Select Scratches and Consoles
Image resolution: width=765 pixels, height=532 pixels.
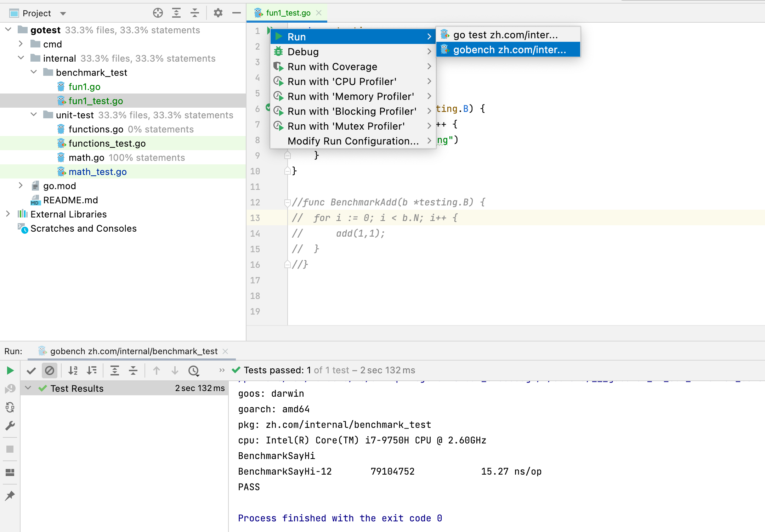tap(83, 228)
